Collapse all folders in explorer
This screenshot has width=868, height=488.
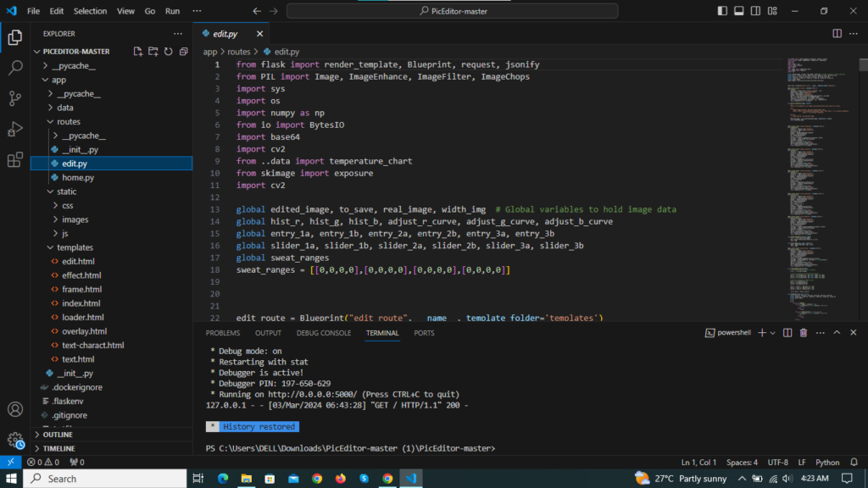[184, 52]
